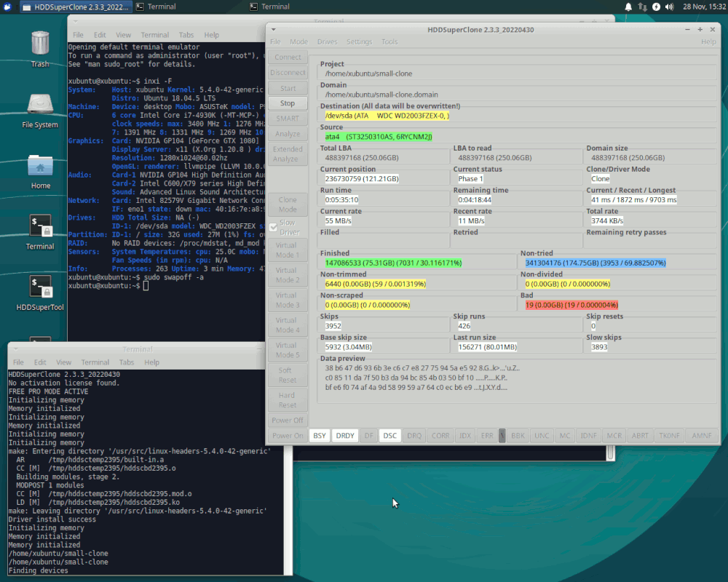Open the File System desktop icon
728x582 pixels.
(x=40, y=111)
